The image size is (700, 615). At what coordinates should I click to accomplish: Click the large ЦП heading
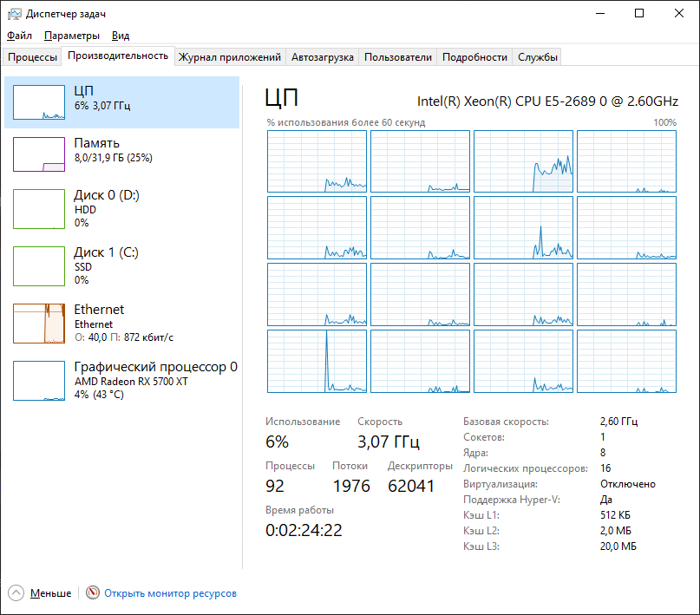point(281,98)
